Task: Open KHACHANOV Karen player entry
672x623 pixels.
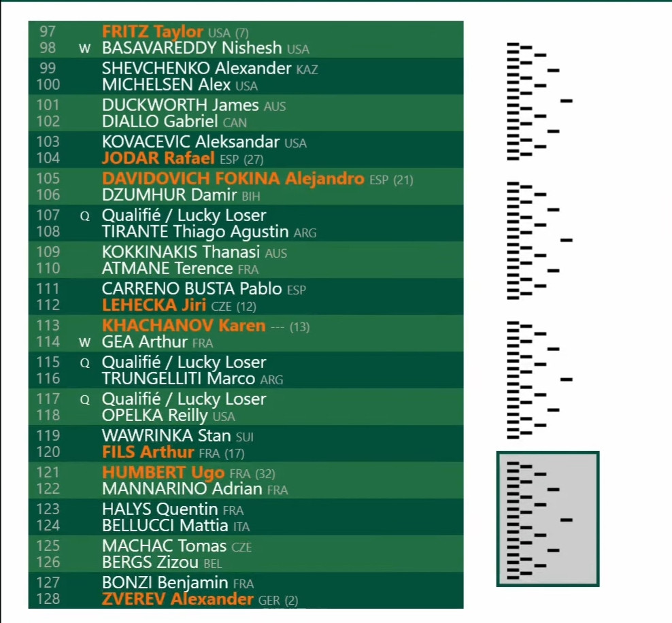Action: pyautogui.click(x=184, y=326)
